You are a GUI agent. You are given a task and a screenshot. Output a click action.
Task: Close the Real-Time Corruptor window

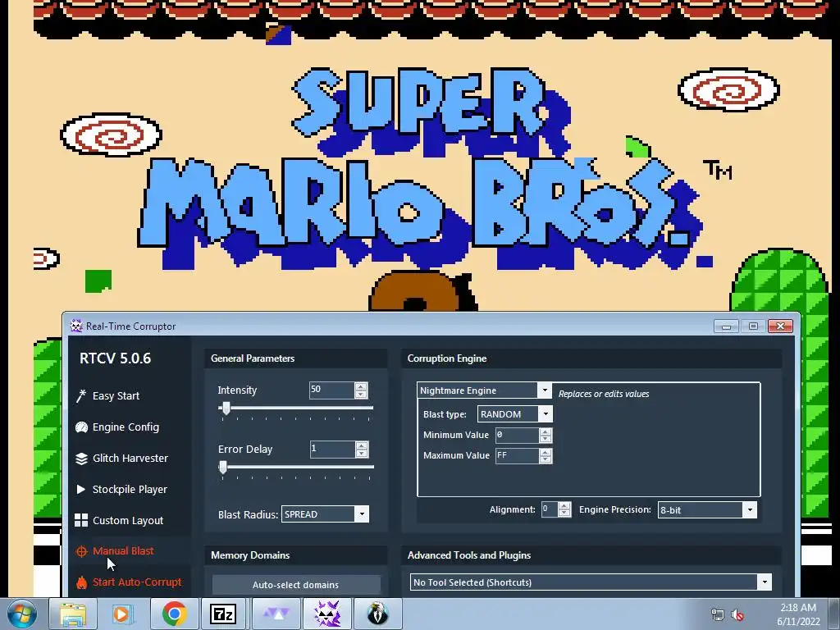(x=781, y=326)
